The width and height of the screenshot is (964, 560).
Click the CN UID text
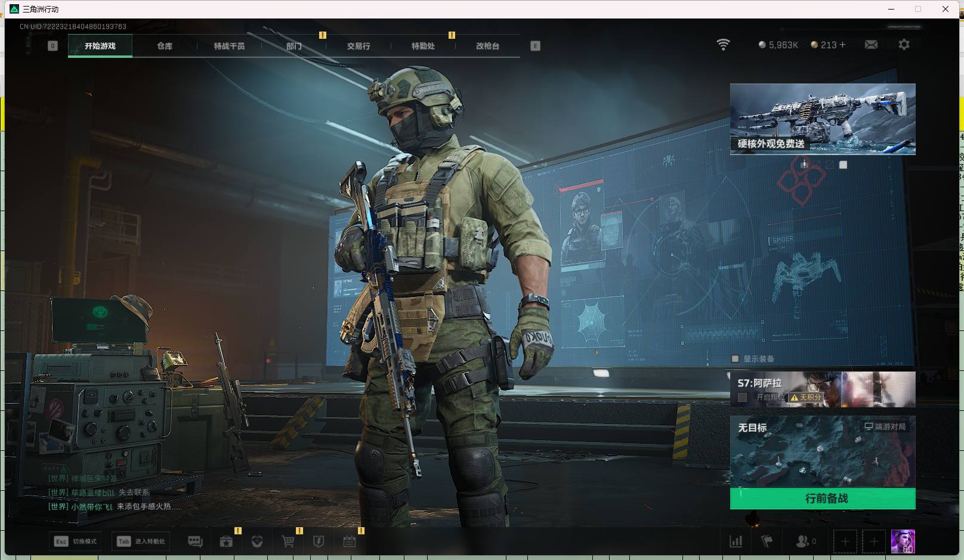point(73,26)
